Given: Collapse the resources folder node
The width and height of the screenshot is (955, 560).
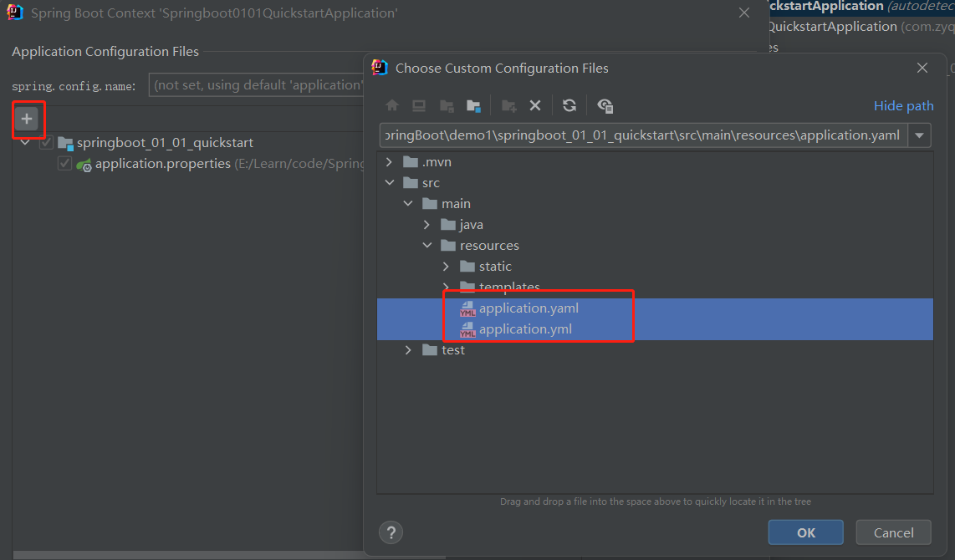Looking at the screenshot, I should [x=427, y=245].
